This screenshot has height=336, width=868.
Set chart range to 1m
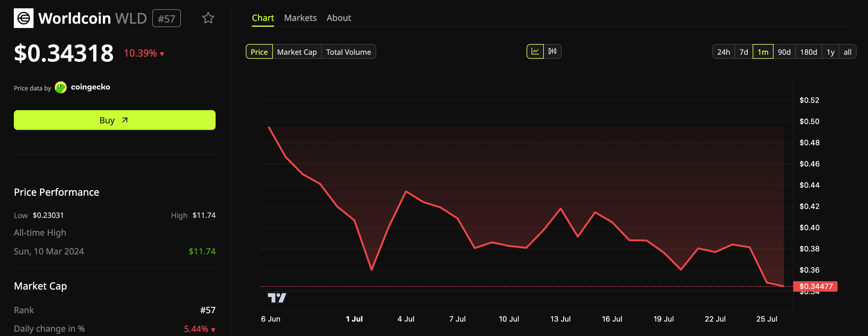coord(763,52)
